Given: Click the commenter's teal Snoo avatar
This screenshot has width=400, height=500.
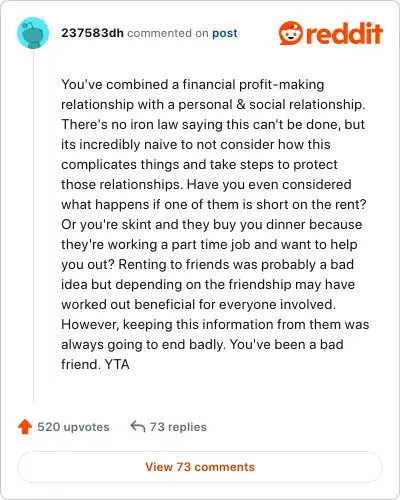Looking at the screenshot, I should click(x=33, y=33).
